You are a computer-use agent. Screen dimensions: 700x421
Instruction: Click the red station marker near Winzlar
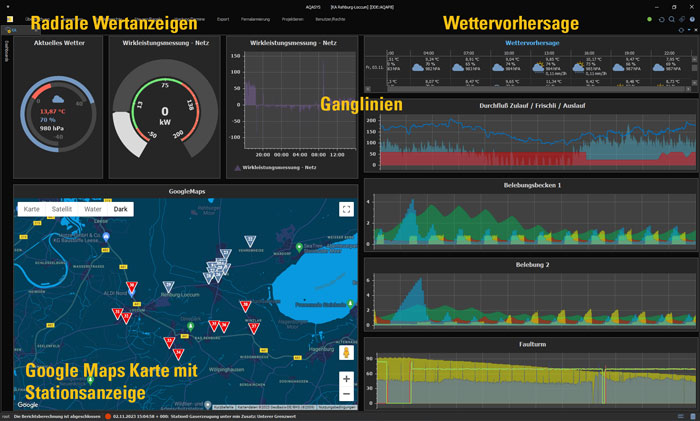pos(253,328)
